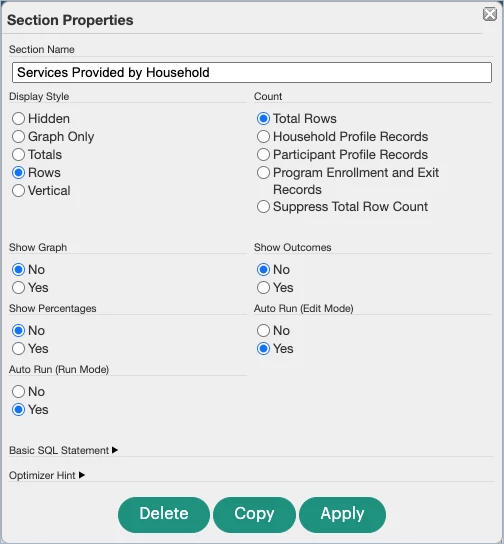Click the Section Name text field
Screen dimensions: 504x544
(x=252, y=73)
